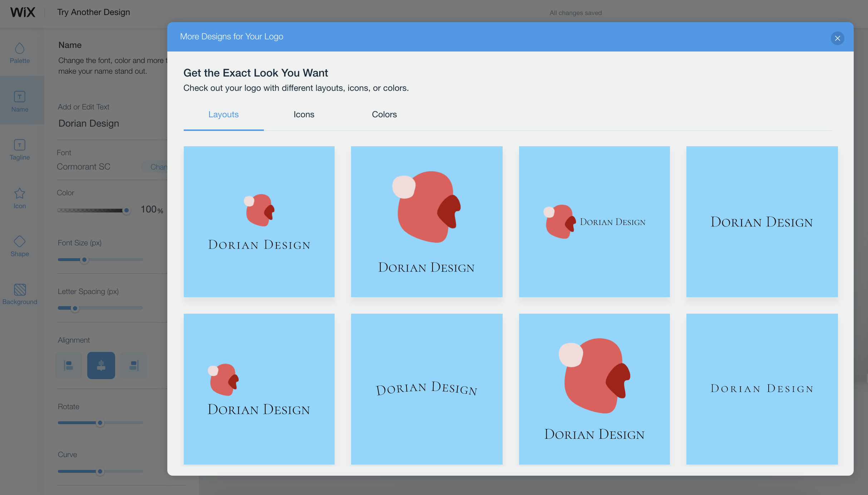The image size is (868, 495).
Task: Choose bottom-row layout with large icon
Action: [x=595, y=389]
